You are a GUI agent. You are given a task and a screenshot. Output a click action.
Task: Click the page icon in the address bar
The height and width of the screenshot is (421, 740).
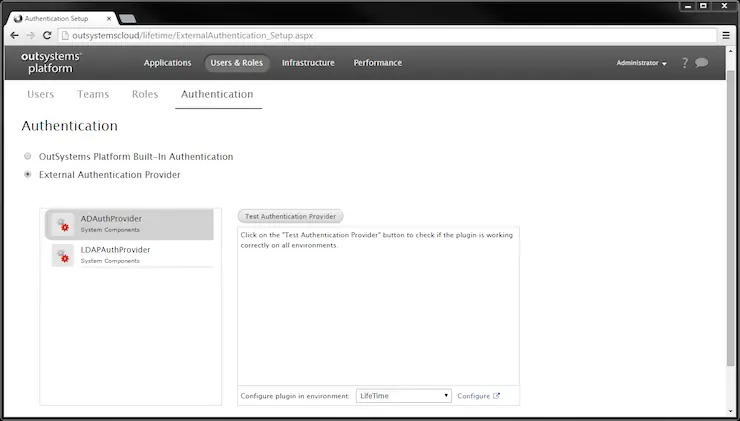pyautogui.click(x=65, y=35)
